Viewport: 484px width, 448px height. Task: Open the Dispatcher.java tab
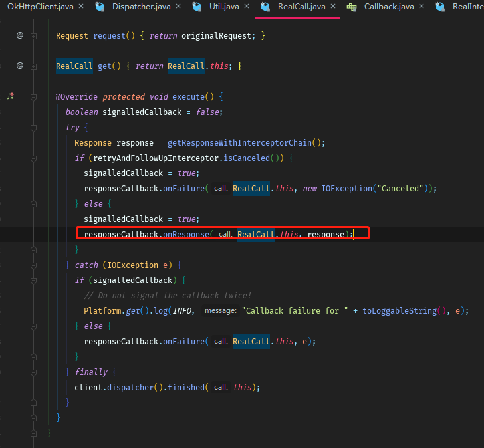[x=141, y=7]
